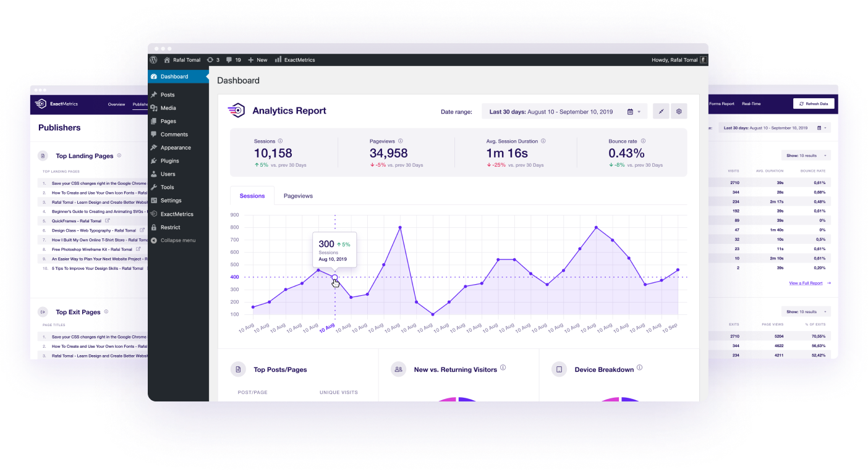The width and height of the screenshot is (868, 470).
Task: Click the comments bubble icon in admin bar
Action: pyautogui.click(x=229, y=60)
